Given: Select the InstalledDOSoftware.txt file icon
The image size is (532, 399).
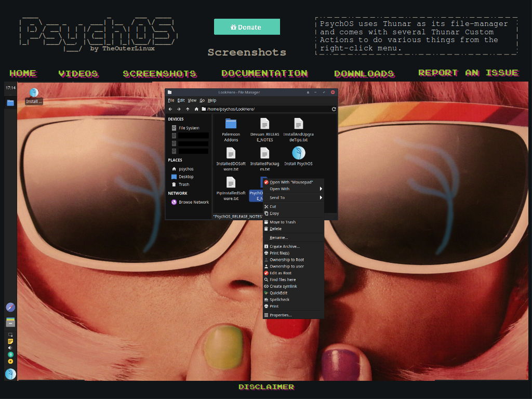Looking at the screenshot, I should (231, 153).
